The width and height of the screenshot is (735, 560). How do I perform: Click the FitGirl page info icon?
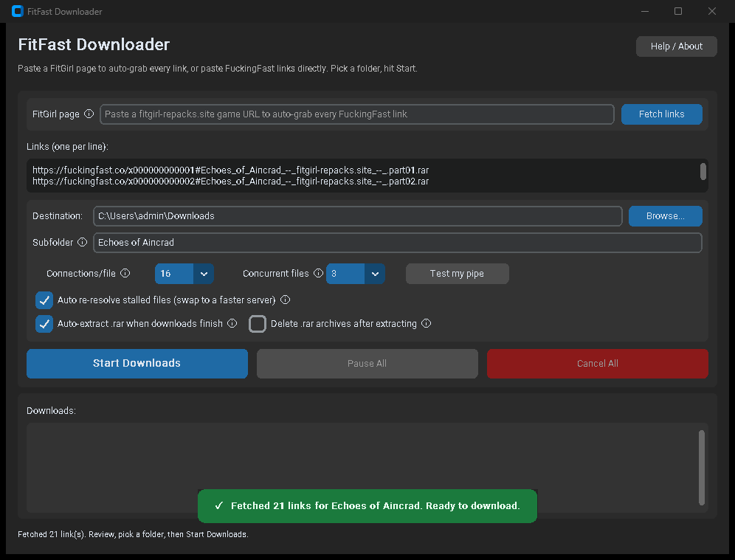89,114
